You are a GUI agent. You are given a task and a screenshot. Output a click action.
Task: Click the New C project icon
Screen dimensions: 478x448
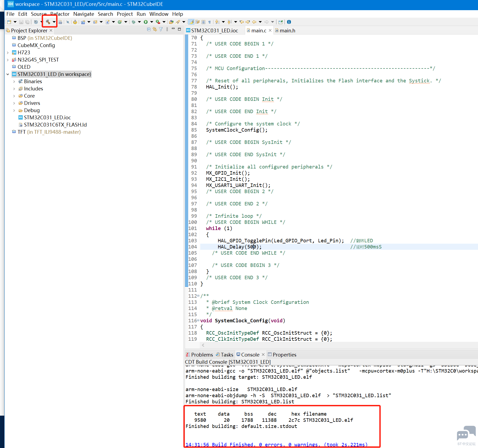tap(83, 22)
